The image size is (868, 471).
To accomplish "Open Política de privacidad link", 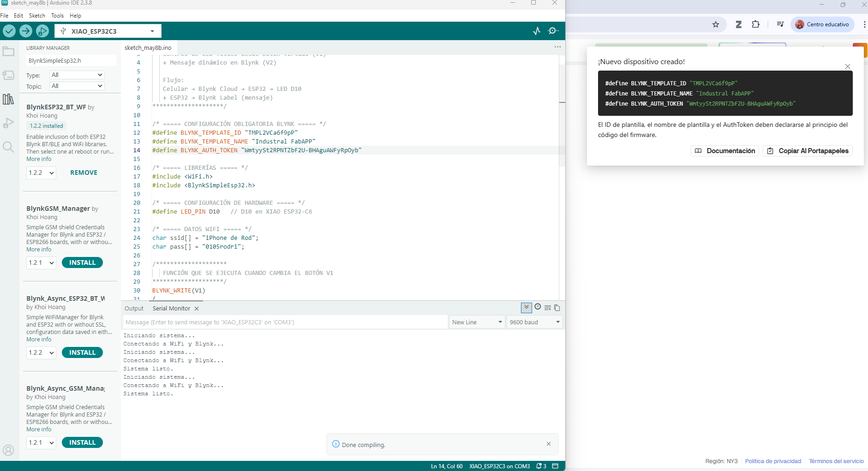I will click(x=773, y=461).
